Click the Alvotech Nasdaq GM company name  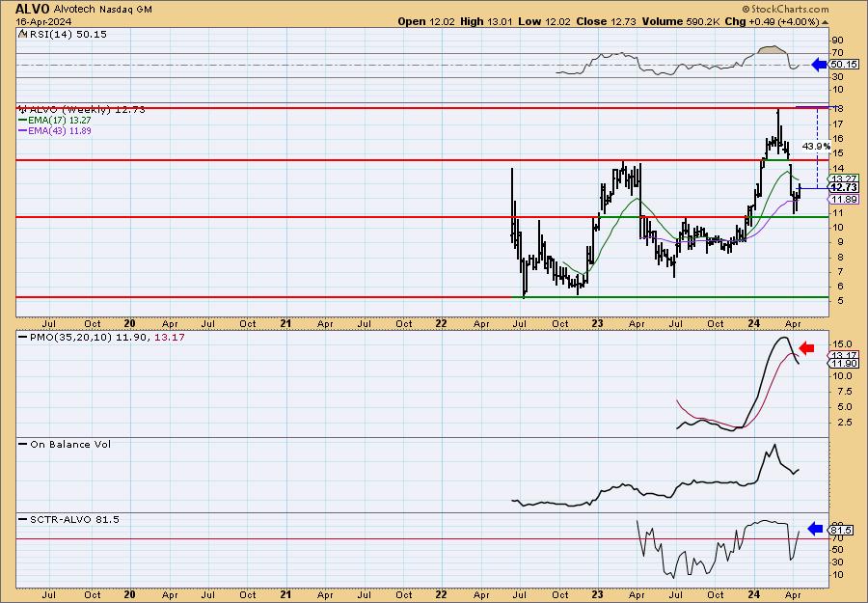(103, 10)
